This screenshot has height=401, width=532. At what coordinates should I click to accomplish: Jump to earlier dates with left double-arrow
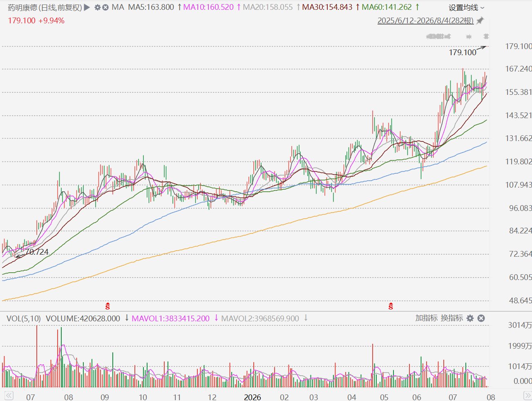click(x=9, y=396)
